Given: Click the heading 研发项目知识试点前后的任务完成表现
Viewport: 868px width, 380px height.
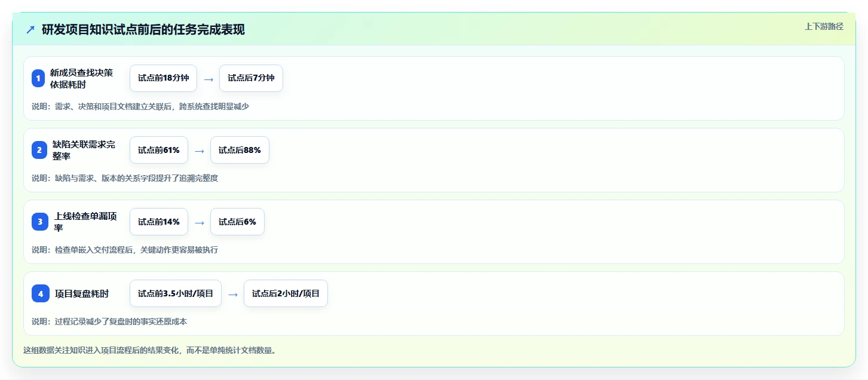Looking at the screenshot, I should (x=143, y=29).
